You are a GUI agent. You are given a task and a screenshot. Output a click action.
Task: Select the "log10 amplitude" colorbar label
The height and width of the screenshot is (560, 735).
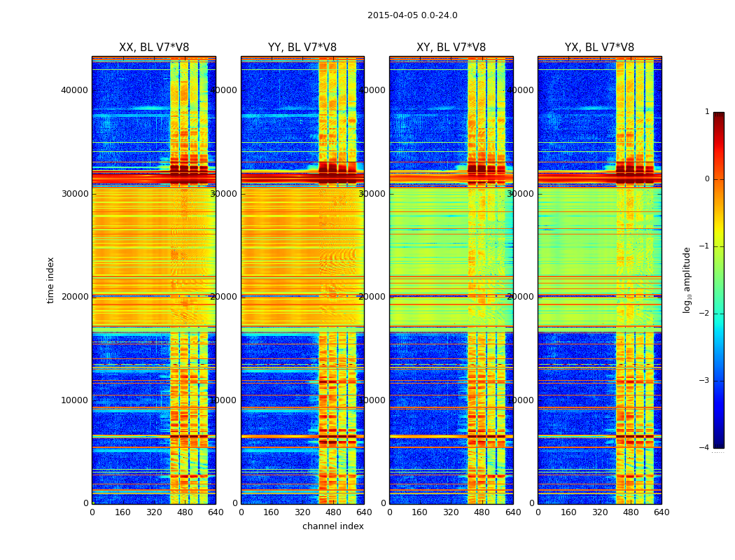point(687,280)
